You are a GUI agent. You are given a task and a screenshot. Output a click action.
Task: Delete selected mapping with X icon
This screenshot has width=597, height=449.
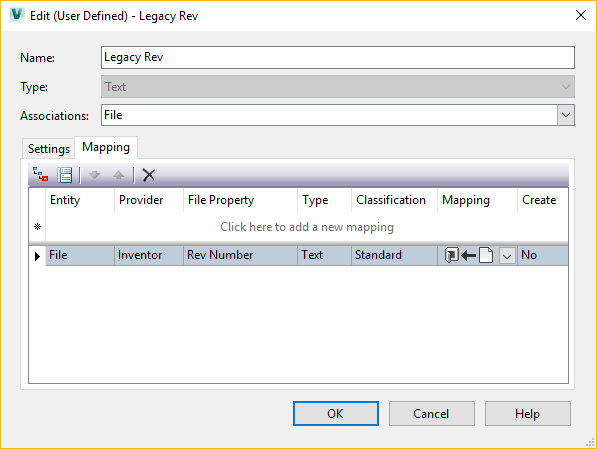coord(148,175)
